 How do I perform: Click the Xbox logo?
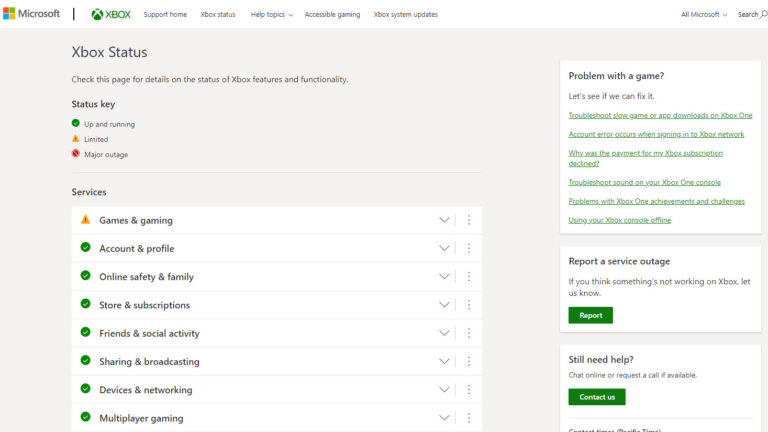click(x=111, y=15)
